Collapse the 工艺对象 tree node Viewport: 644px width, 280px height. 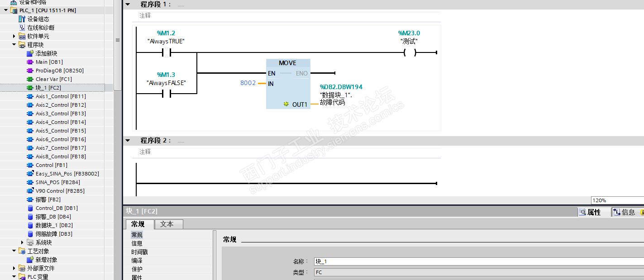point(14,251)
